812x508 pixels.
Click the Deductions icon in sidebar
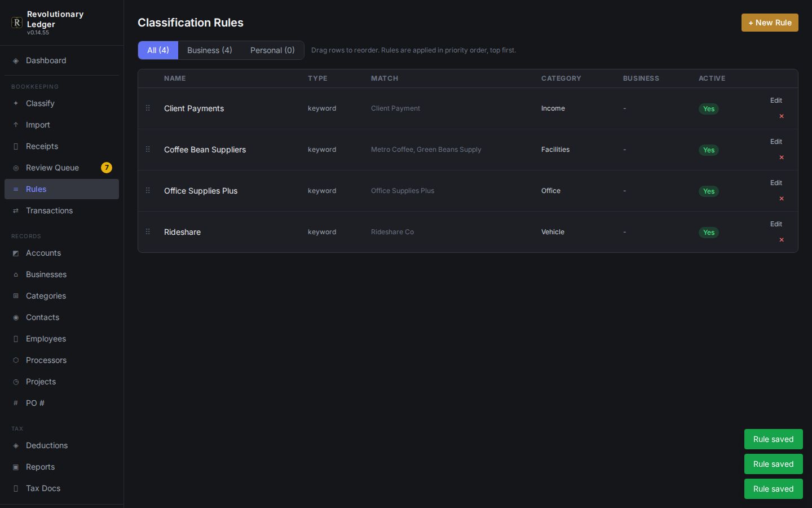click(x=16, y=446)
